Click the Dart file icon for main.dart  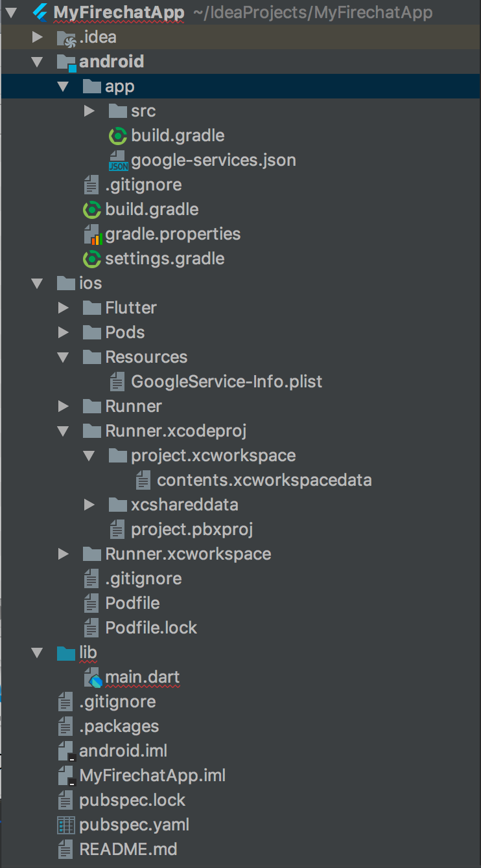click(93, 678)
